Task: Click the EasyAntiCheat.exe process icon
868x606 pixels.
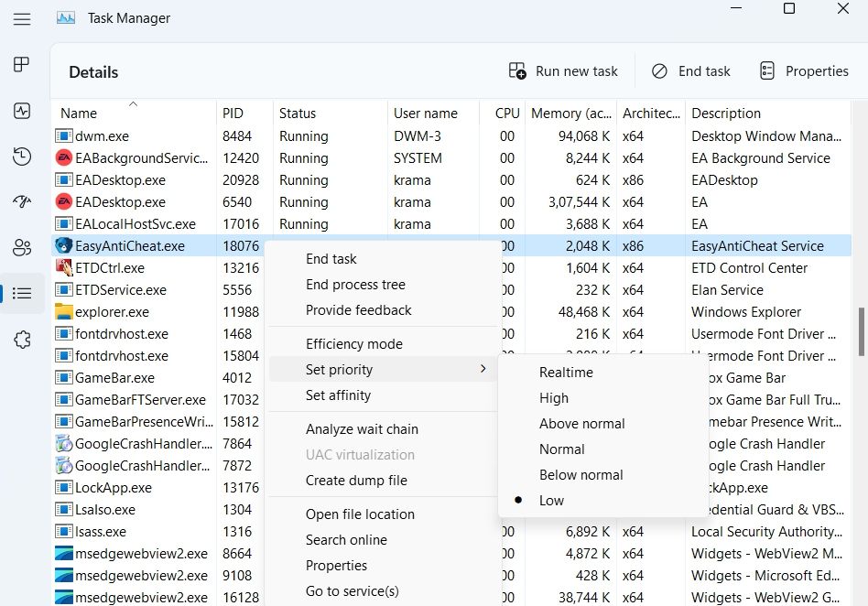Action: 64,246
